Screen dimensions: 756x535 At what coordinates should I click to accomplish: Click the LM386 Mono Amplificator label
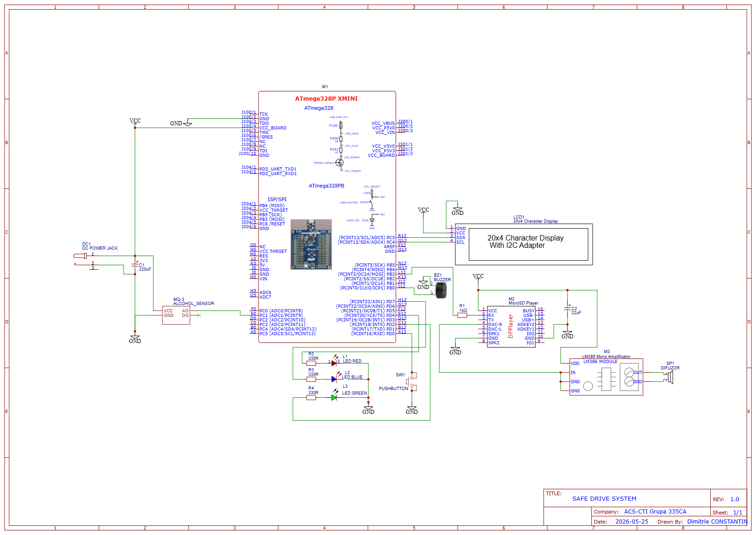tap(606, 357)
